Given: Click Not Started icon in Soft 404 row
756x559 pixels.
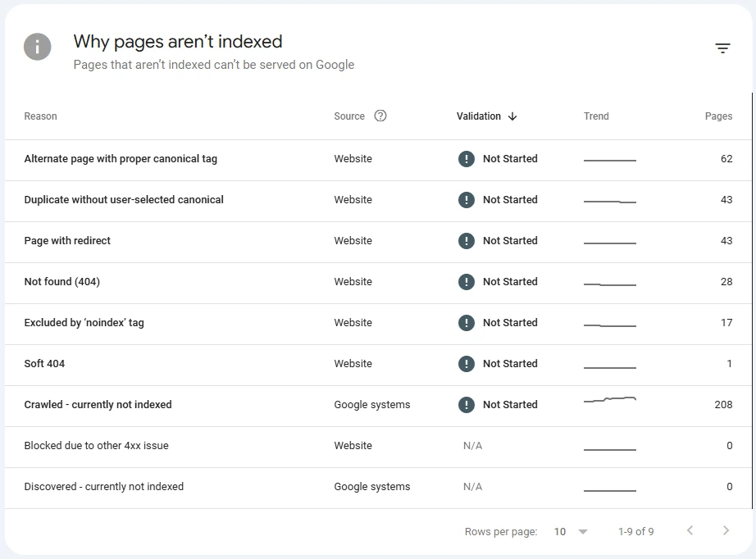Looking at the screenshot, I should tap(467, 363).
